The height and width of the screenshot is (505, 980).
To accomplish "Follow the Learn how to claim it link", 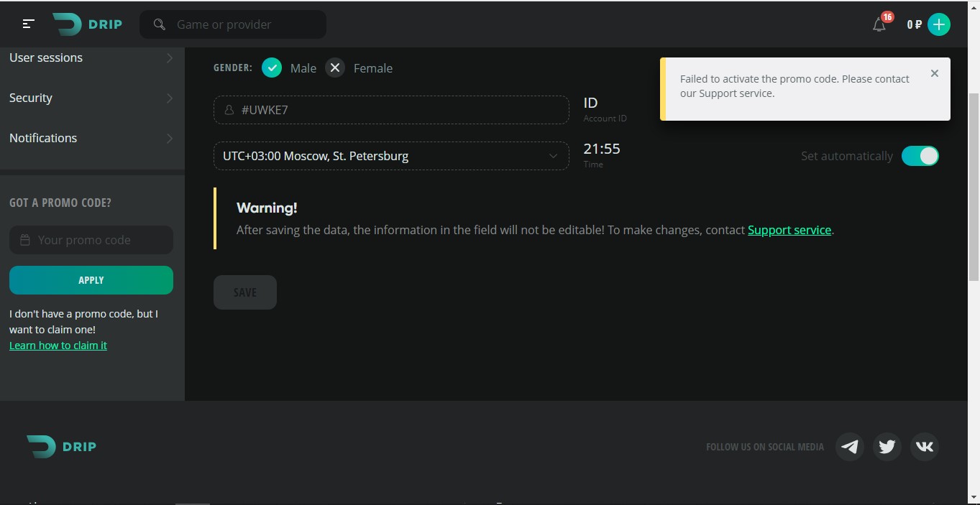I will pos(58,346).
